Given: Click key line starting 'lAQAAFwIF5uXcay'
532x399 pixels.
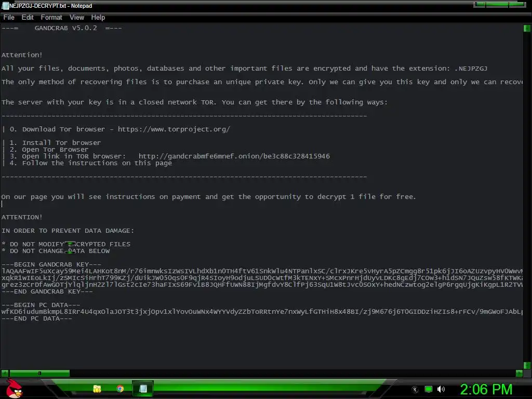Looking at the screenshot, I should pyautogui.click(x=262, y=271).
